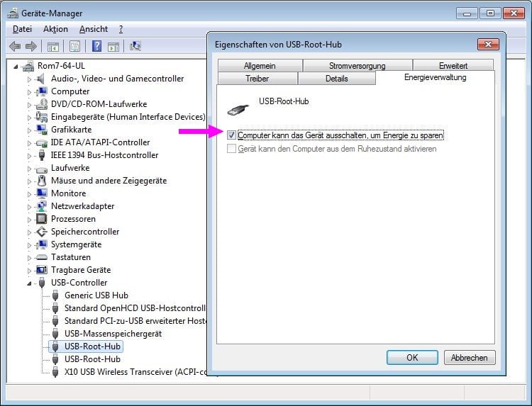Click the Properties toolbar icon

74,47
